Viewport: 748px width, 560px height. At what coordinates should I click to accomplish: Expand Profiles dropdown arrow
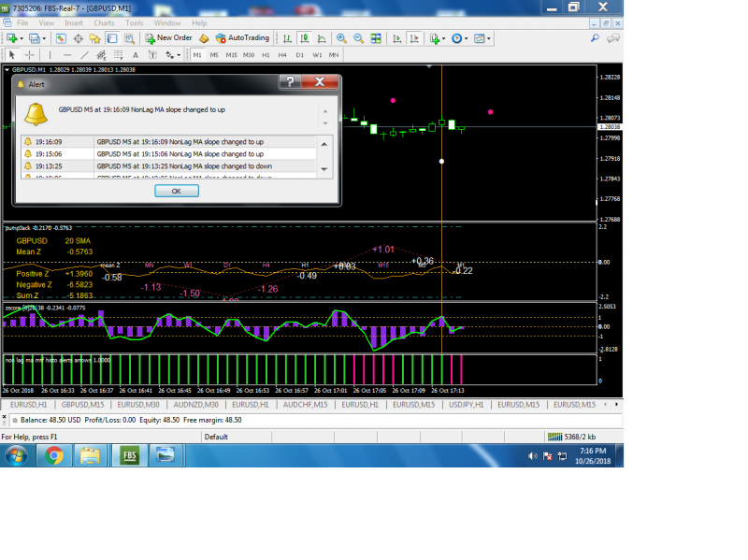coord(44,38)
